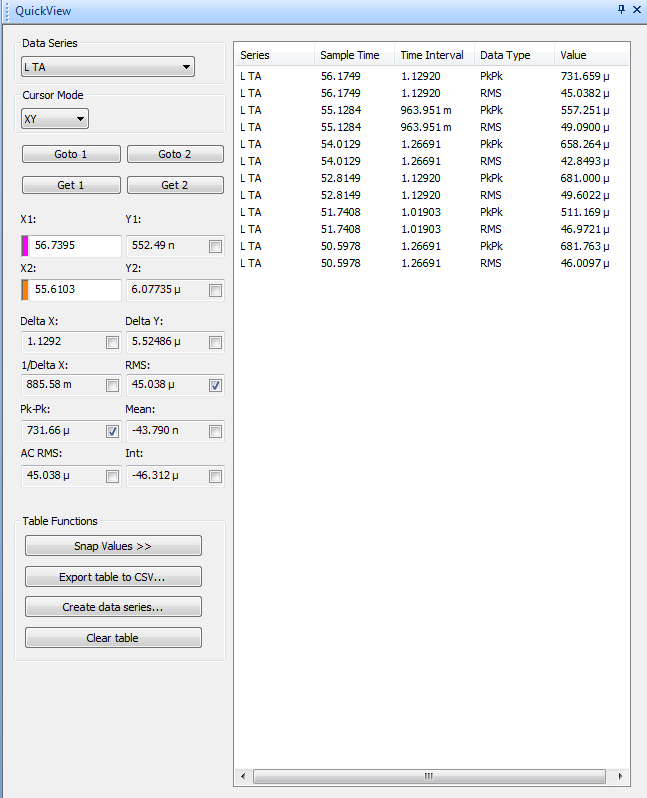This screenshot has width=647, height=798.
Task: Select the row with value 49.6022 µ
Action: click(432, 195)
